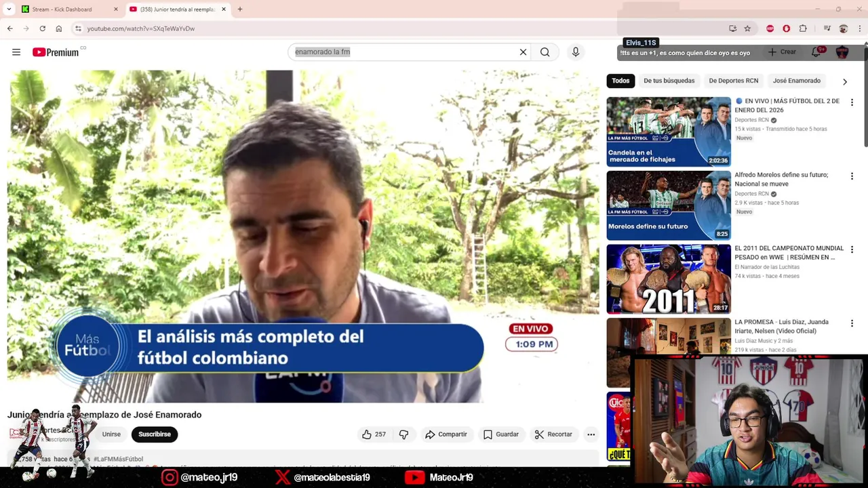The image size is (868, 488).
Task: Click the Unirse button
Action: (111, 434)
